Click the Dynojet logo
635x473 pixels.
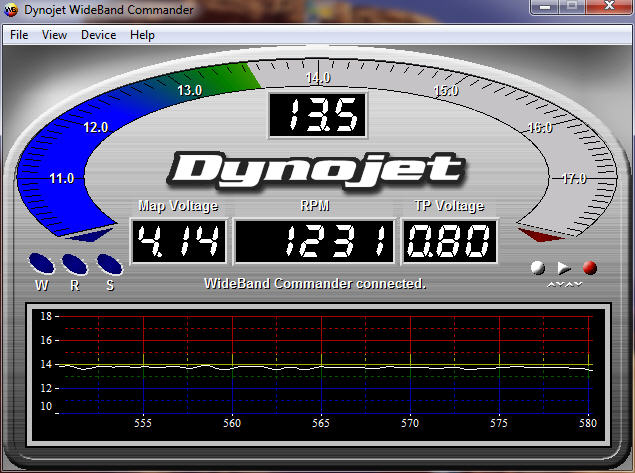(317, 170)
